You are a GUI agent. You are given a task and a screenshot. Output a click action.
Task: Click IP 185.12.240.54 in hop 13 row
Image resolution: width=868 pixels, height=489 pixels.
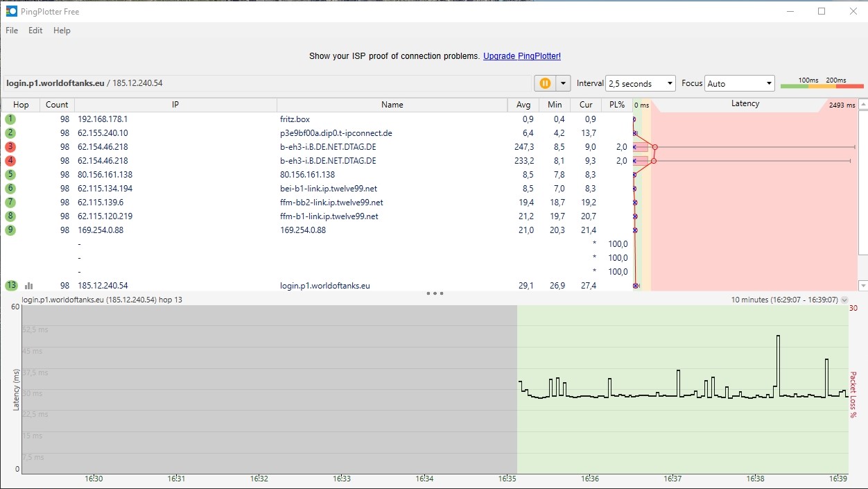(x=103, y=286)
